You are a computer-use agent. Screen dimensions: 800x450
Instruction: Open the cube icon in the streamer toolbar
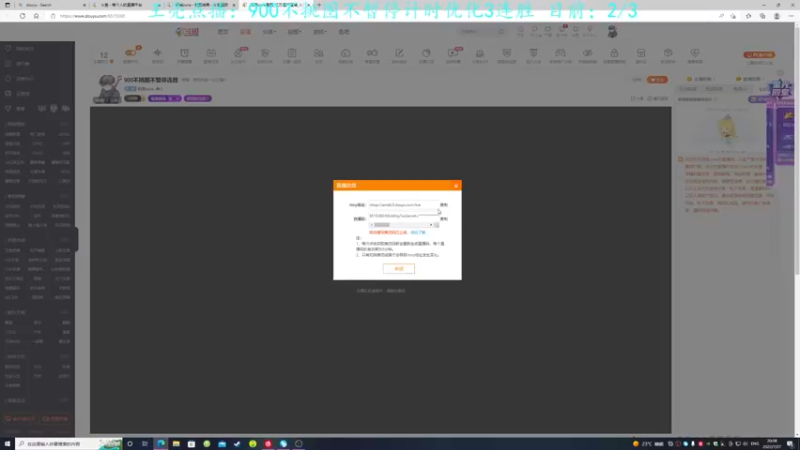pos(668,53)
